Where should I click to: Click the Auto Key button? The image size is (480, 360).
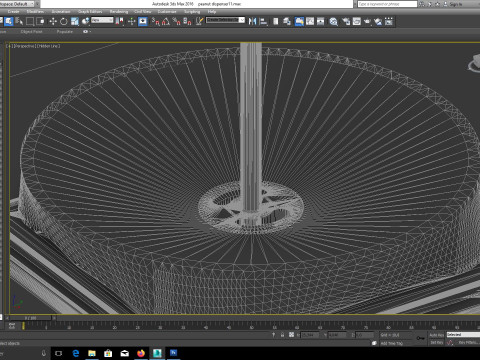pyautogui.click(x=436, y=335)
